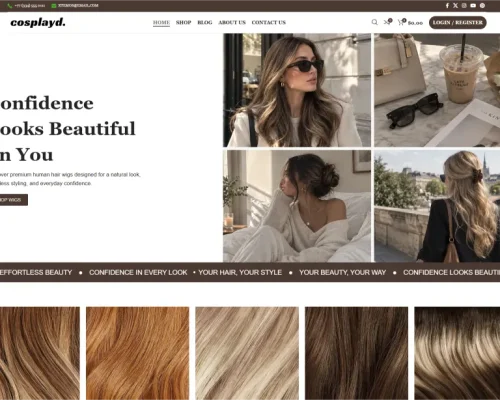The image size is (500, 400).
Task: Select the ash blonde hair color swatch
Action: tap(247, 353)
